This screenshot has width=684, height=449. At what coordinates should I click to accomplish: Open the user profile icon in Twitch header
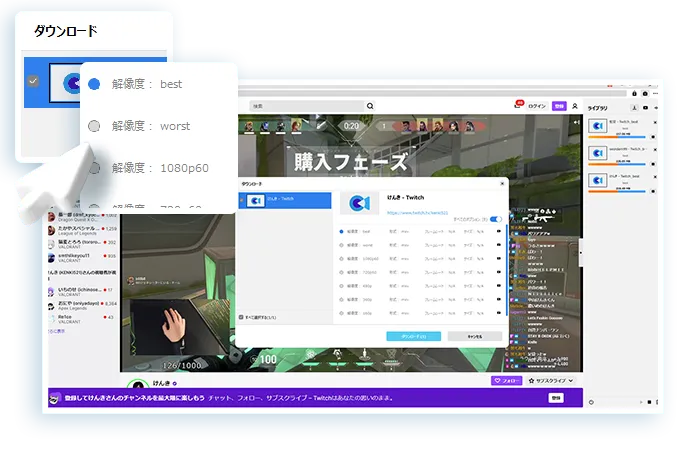[575, 106]
